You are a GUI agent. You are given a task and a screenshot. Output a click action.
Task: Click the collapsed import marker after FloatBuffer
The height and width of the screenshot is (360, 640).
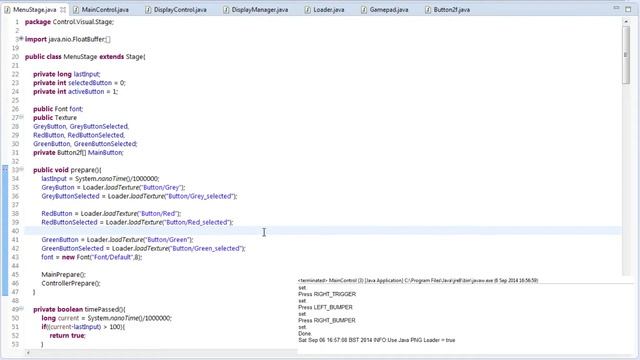(108, 40)
